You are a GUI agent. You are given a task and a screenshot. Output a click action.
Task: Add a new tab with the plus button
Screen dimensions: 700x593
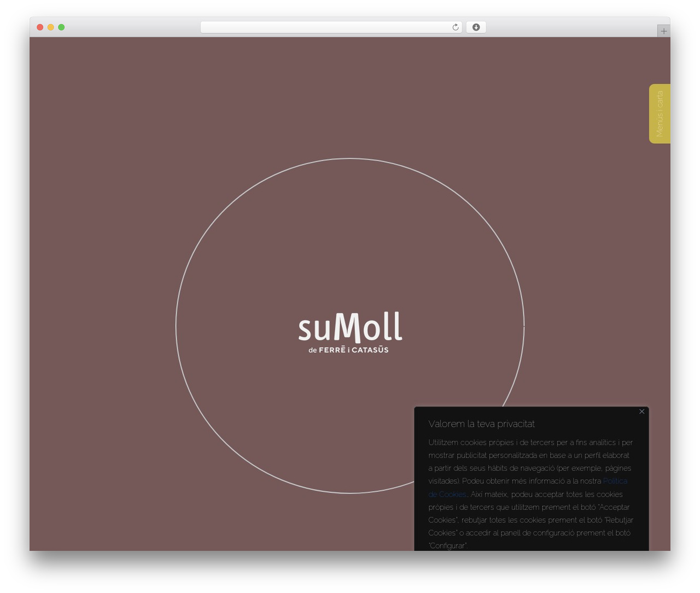point(663,31)
